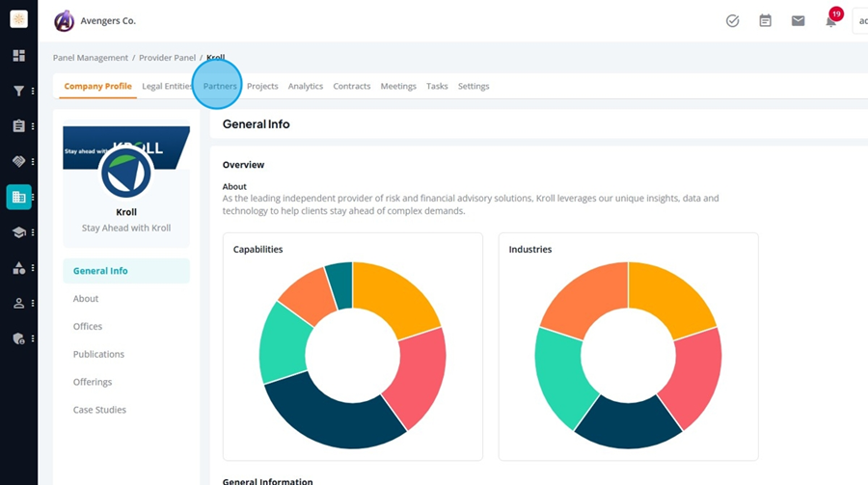The width and height of the screenshot is (868, 485).
Task: Open the dashboard grid icon in sidebar
Action: pyautogui.click(x=19, y=55)
